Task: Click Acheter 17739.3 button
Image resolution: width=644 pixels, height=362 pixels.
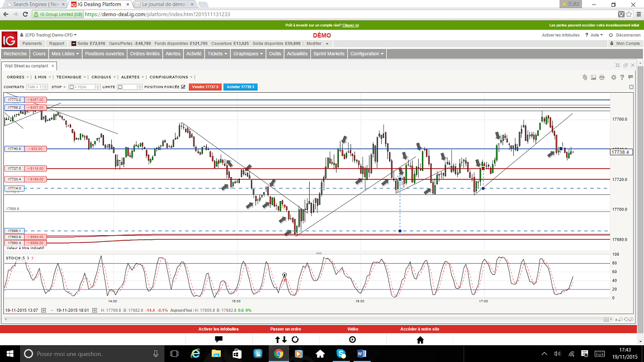Action: pos(240,87)
